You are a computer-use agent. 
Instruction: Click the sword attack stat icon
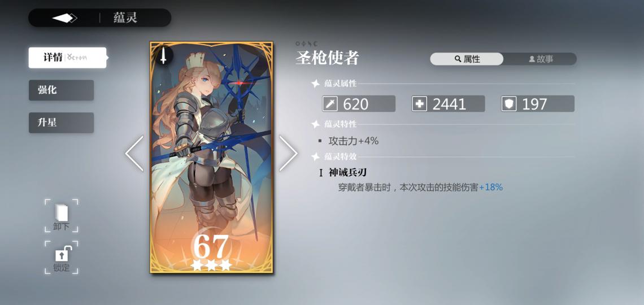click(330, 104)
